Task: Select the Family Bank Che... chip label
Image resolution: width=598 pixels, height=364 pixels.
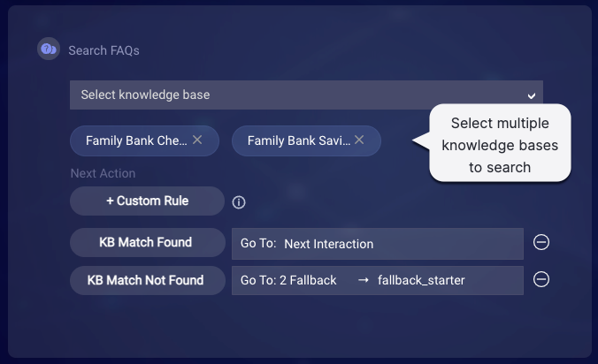Action: pos(136,140)
